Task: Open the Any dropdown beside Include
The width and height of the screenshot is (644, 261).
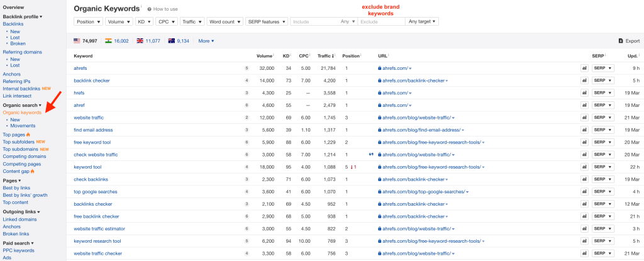Action: point(348,21)
